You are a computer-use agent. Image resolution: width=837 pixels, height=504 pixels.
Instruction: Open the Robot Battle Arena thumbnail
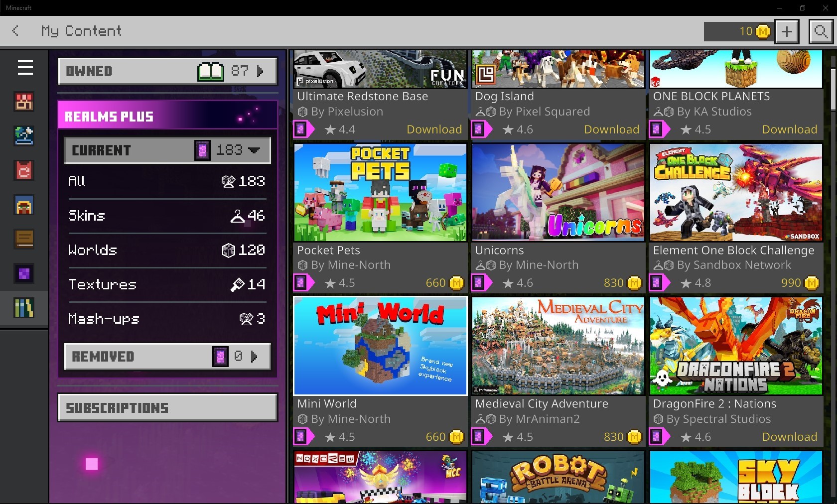tap(558, 477)
